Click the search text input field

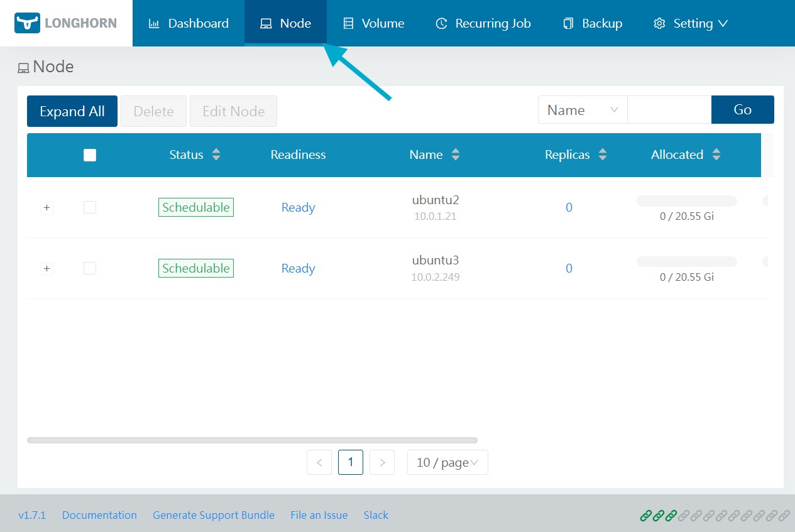click(x=669, y=110)
